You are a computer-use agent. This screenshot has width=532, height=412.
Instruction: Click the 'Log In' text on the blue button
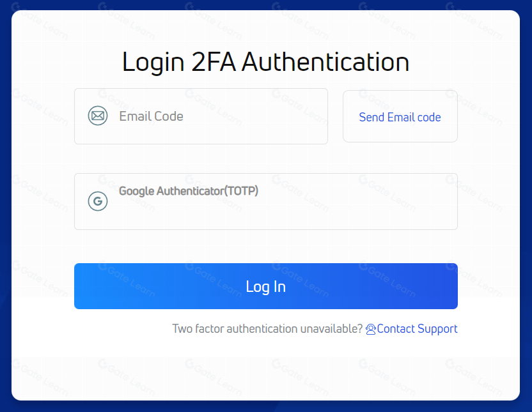pos(265,287)
